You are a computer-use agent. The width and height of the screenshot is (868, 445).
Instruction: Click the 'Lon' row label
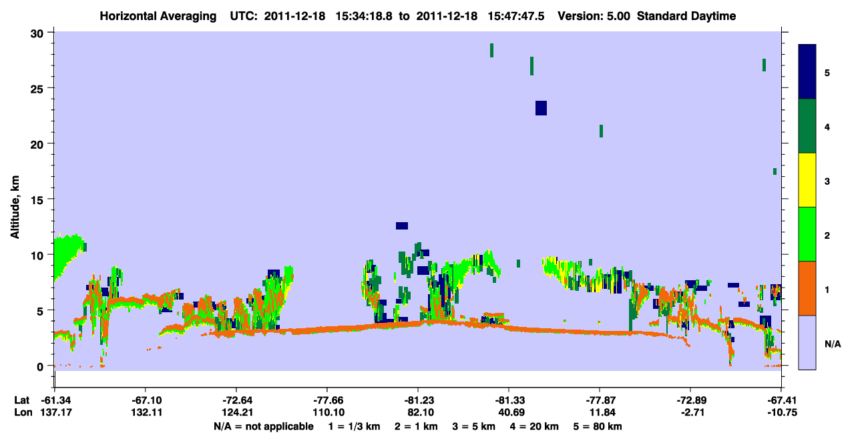(22, 412)
